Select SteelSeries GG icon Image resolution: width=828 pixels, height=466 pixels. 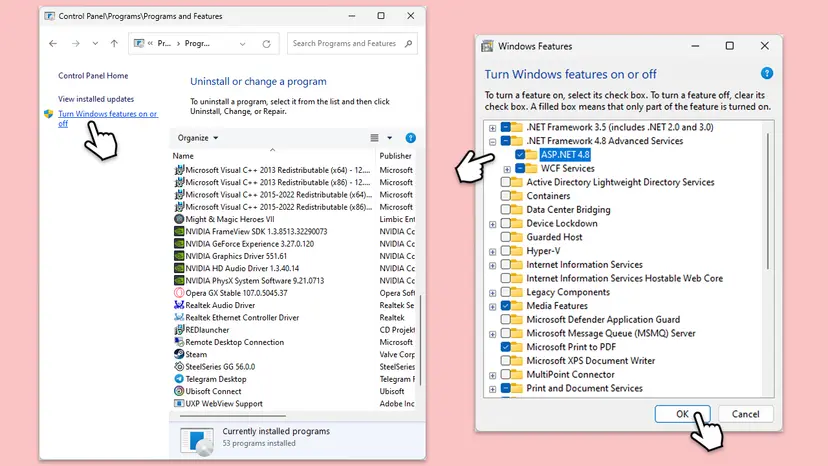click(179, 366)
